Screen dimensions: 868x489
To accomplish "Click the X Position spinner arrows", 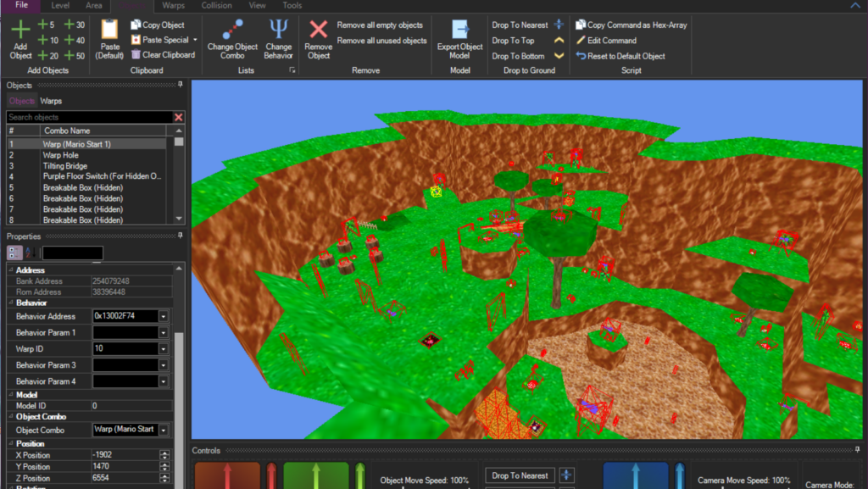I will pos(164,455).
